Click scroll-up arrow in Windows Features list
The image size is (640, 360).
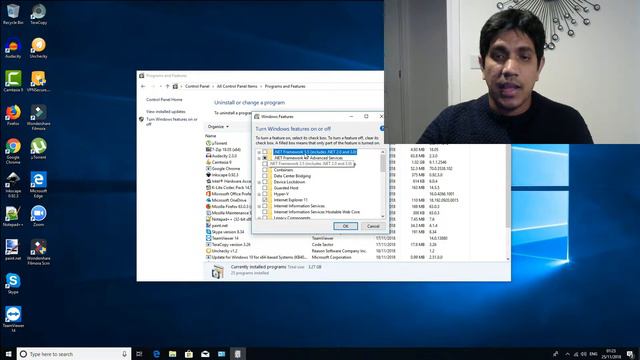[383, 152]
